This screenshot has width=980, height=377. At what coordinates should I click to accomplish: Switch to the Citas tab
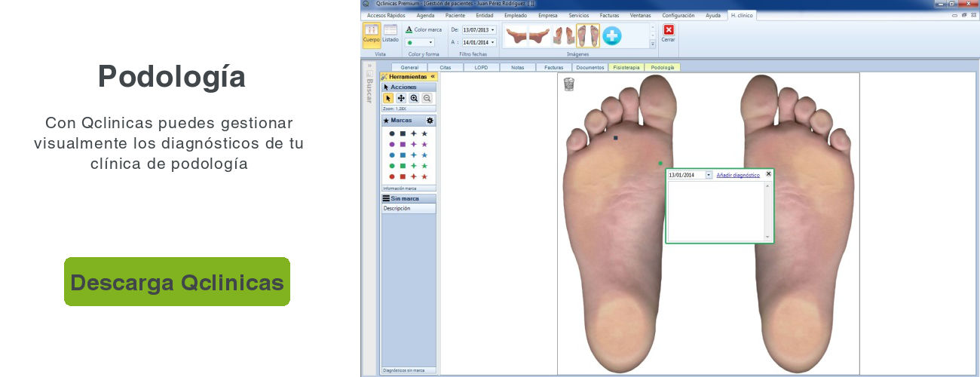(x=446, y=67)
